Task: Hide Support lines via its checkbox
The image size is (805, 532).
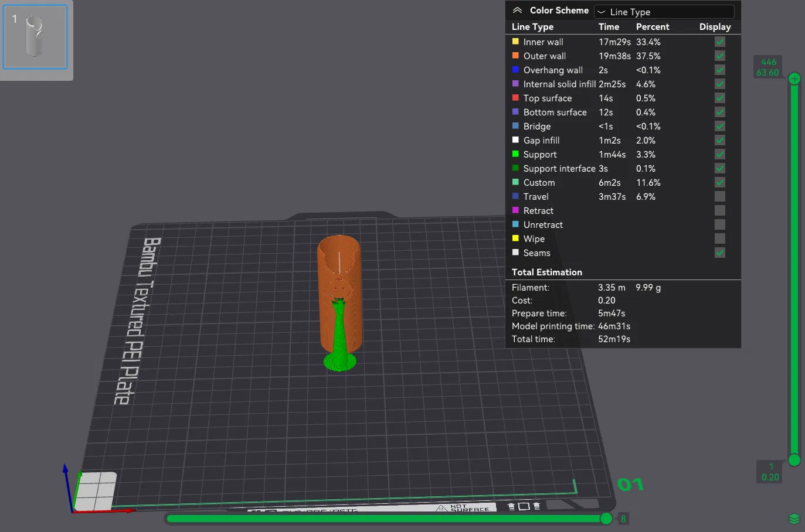Action: [720, 154]
